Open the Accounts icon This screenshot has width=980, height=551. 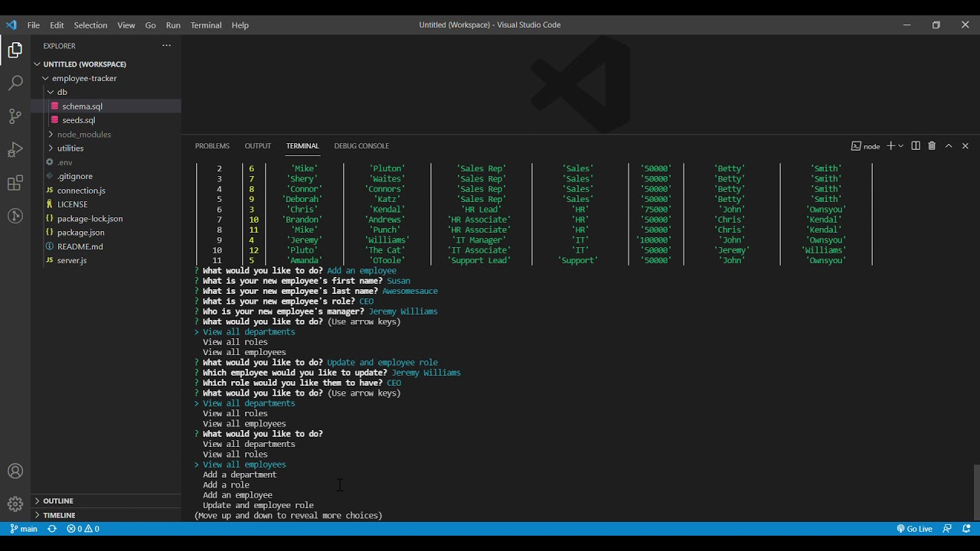click(15, 471)
